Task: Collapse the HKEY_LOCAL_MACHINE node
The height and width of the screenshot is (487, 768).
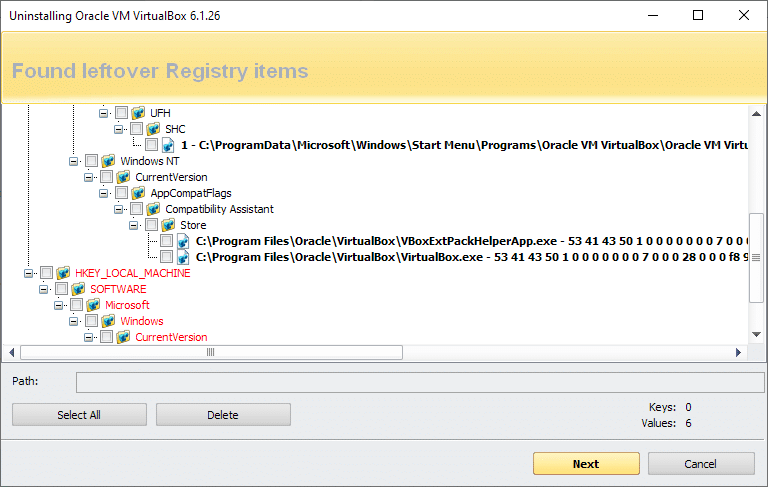Action: click(x=28, y=273)
